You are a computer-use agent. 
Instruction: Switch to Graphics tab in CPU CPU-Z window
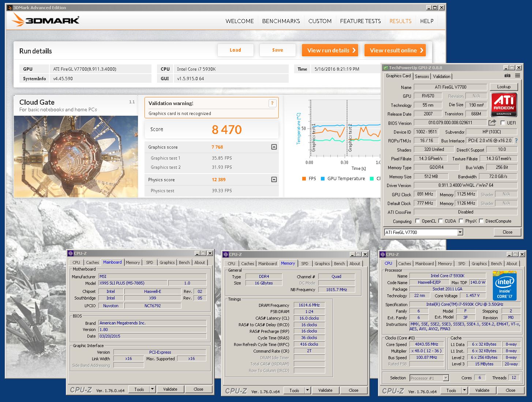[x=479, y=264]
